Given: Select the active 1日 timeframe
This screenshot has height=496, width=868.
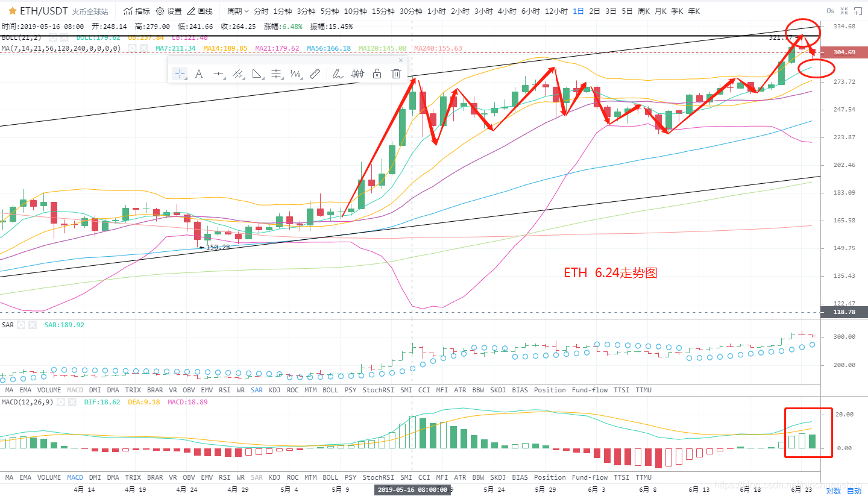Looking at the screenshot, I should coord(578,11).
